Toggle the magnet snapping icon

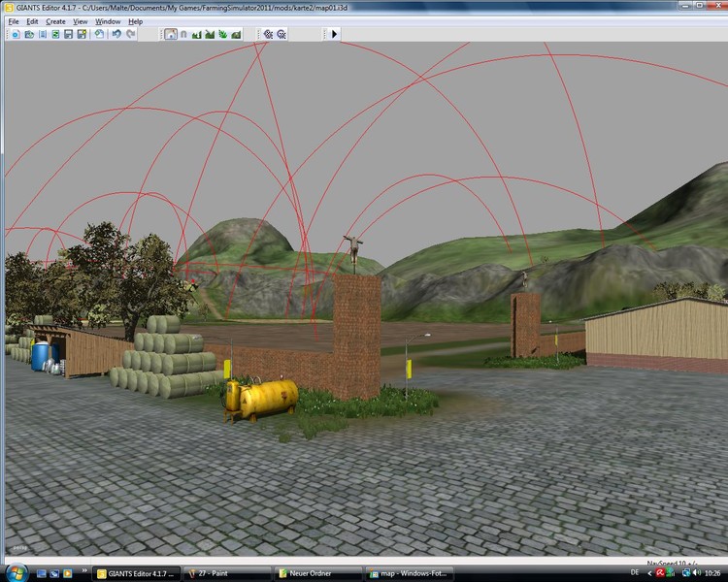tap(183, 34)
